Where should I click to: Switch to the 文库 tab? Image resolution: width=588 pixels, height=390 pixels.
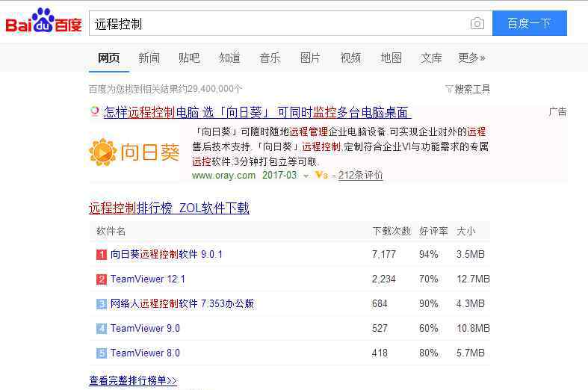[431, 58]
